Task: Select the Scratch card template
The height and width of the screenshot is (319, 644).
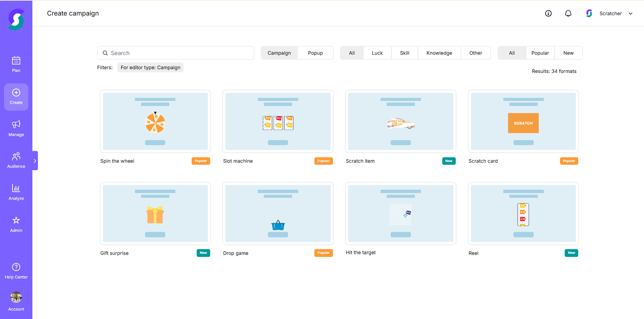Action: point(523,121)
